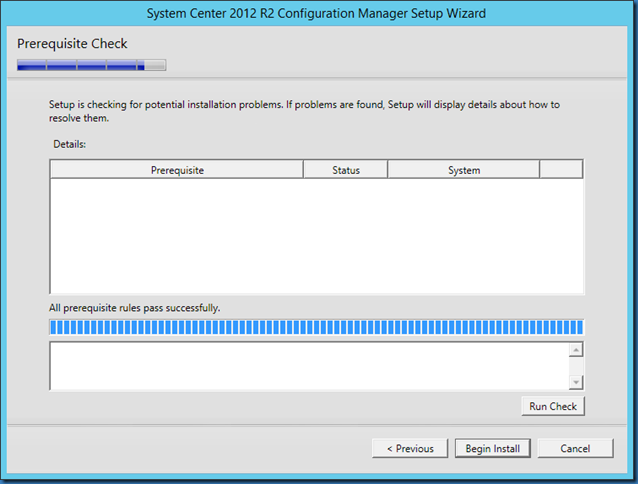This screenshot has height=484, width=638.
Task: Select 'All prerequisite rules pass successfully.' text
Action: coord(135,308)
